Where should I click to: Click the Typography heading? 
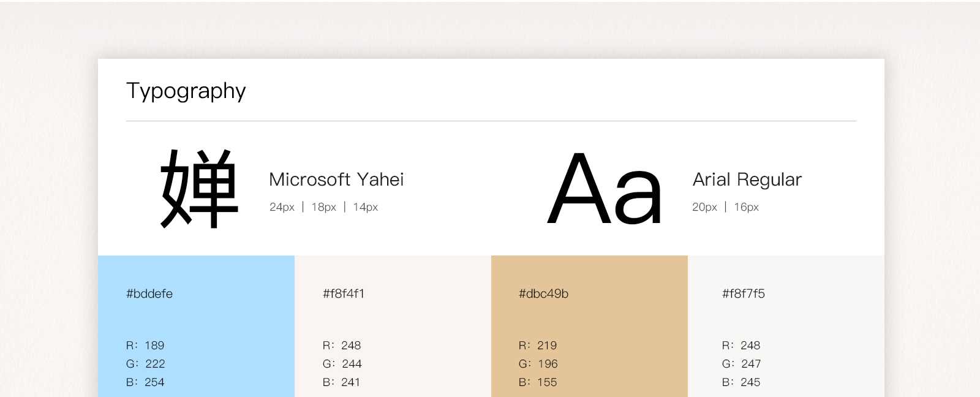pyautogui.click(x=186, y=91)
